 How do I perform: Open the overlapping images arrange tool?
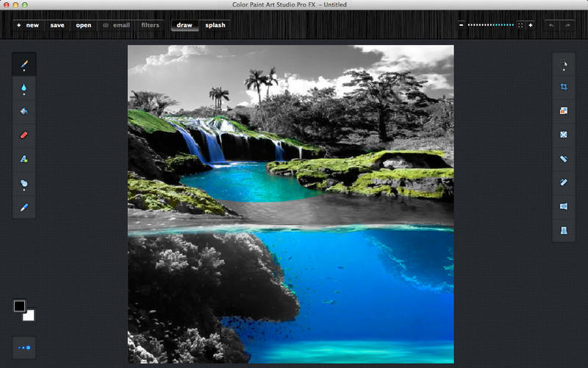[x=564, y=111]
